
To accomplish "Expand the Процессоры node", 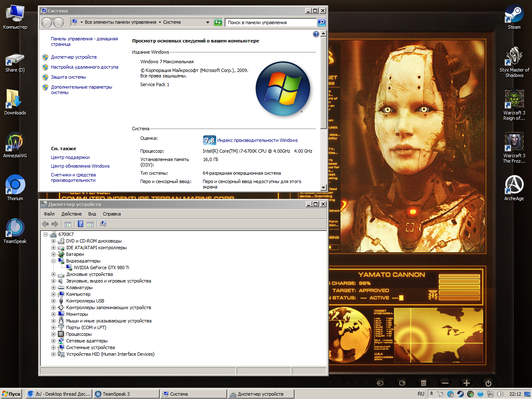I will coord(53,334).
